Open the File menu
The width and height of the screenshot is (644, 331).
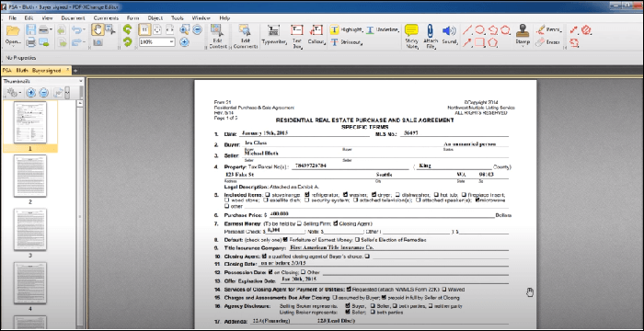[x=12, y=18]
